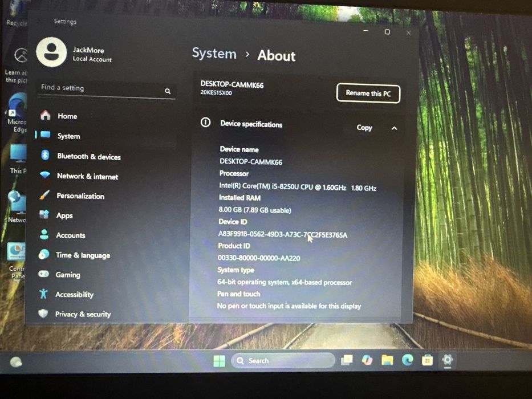The height and width of the screenshot is (399, 532).
Task: Launch Copilot from the taskbar
Action: click(367, 360)
